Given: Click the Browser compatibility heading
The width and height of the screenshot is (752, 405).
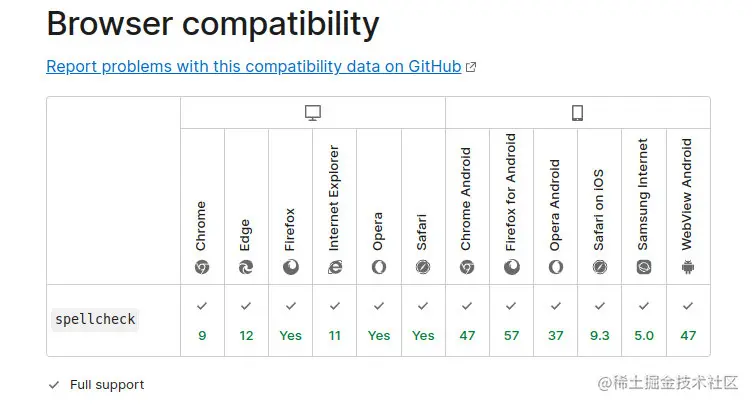Looking at the screenshot, I should point(213,23).
